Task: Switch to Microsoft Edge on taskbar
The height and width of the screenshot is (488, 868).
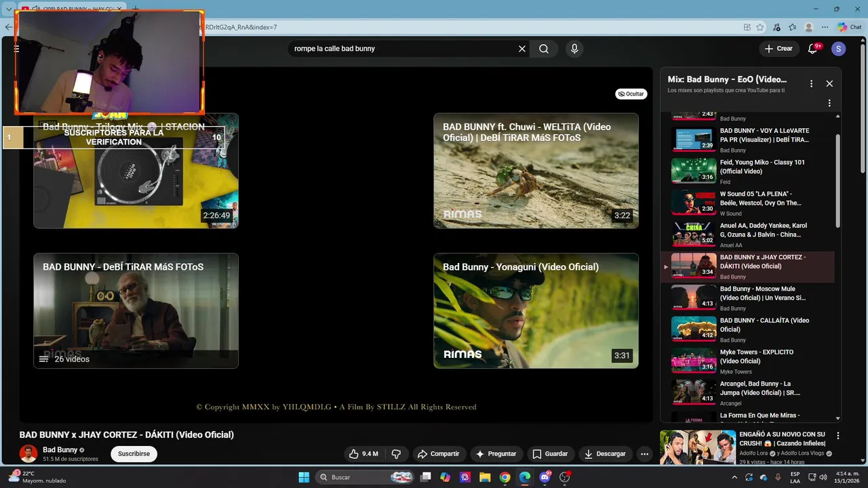Action: pyautogui.click(x=525, y=477)
